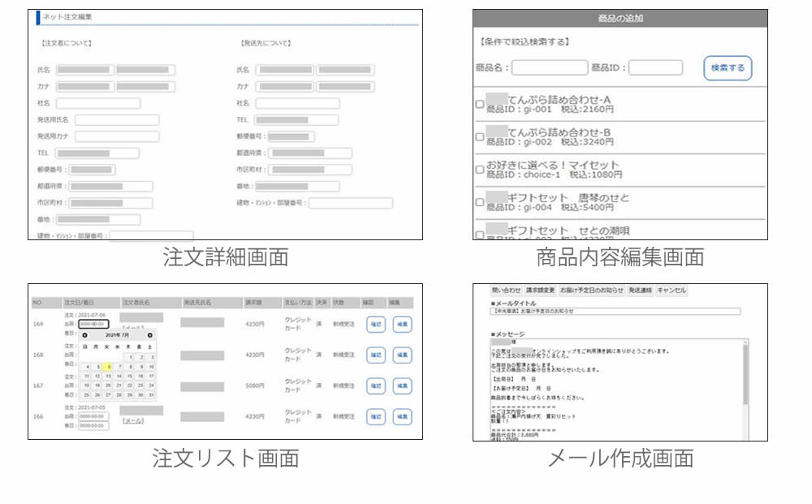Open the 問い合わせ mail template tab
812x504 pixels.
tap(506, 290)
